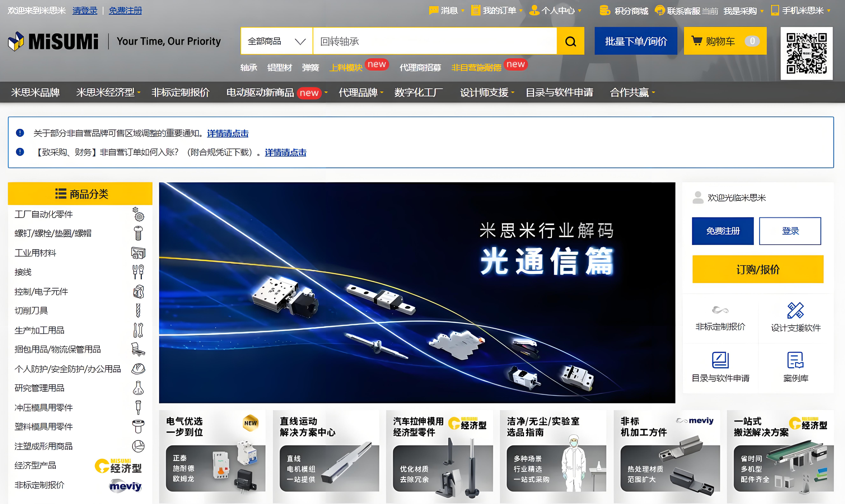Click the 订购/报价 button
Screen dimensions: 845x504
[x=758, y=269]
